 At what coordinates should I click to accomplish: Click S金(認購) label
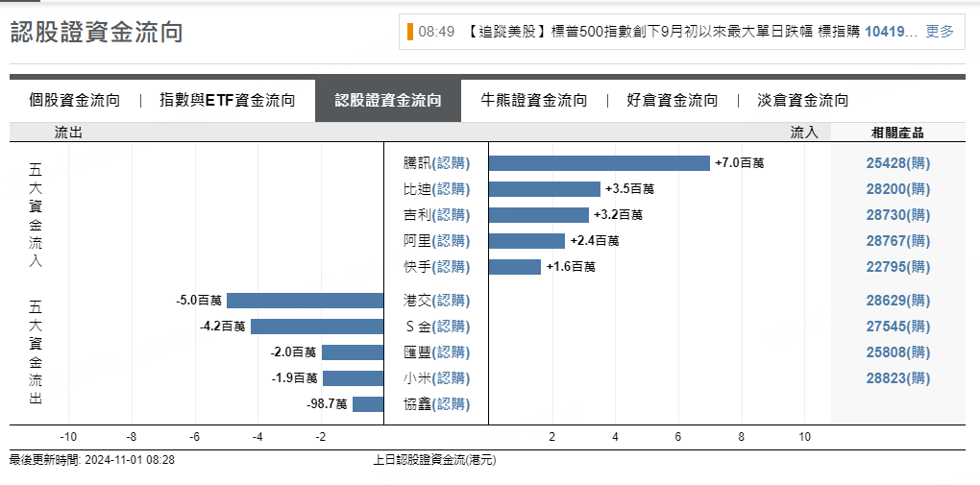(437, 327)
